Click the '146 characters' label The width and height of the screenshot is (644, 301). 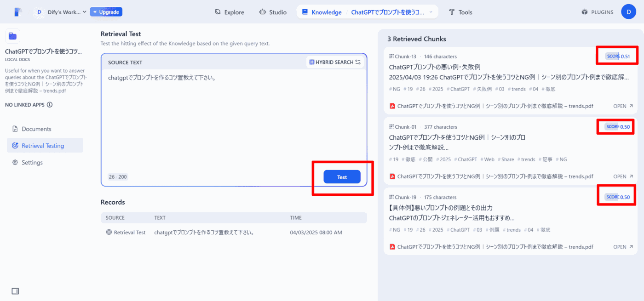click(x=440, y=57)
